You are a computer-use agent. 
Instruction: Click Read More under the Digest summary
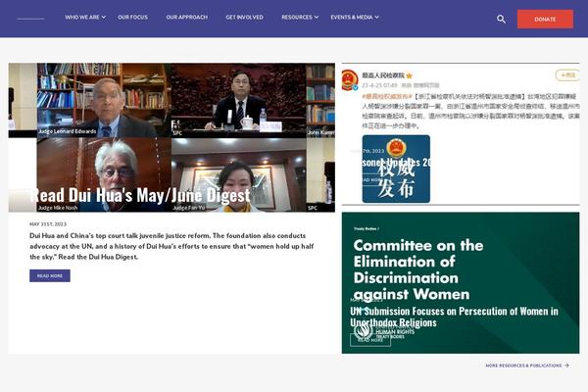[x=50, y=275]
